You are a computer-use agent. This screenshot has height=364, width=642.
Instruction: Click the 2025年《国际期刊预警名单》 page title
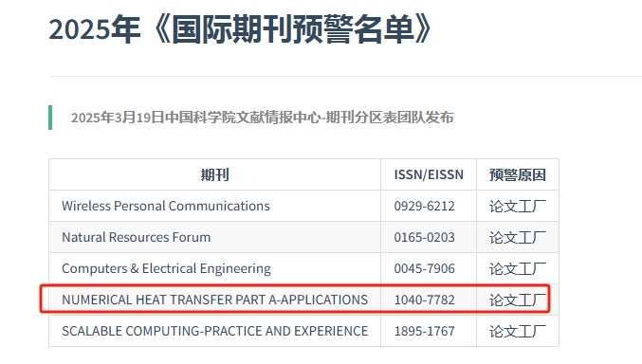pyautogui.click(x=240, y=29)
